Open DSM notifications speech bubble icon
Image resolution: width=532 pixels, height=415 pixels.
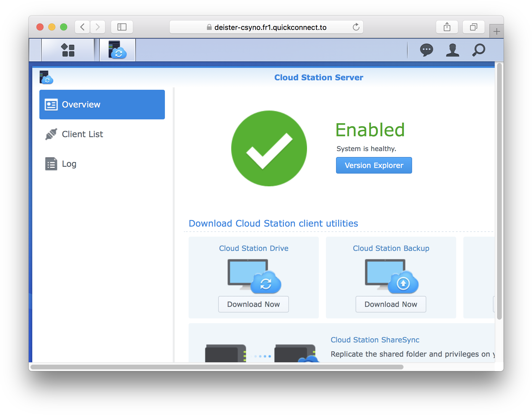[x=427, y=50]
